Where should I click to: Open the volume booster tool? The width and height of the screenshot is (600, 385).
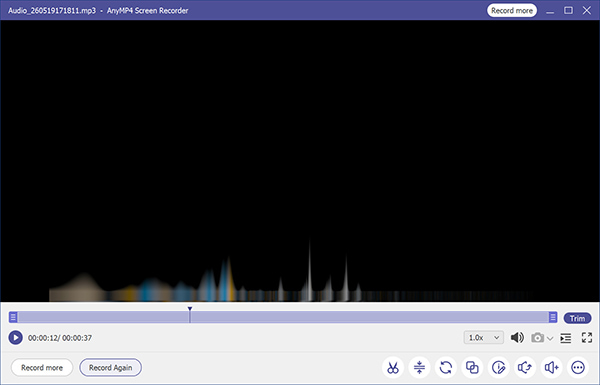click(551, 368)
